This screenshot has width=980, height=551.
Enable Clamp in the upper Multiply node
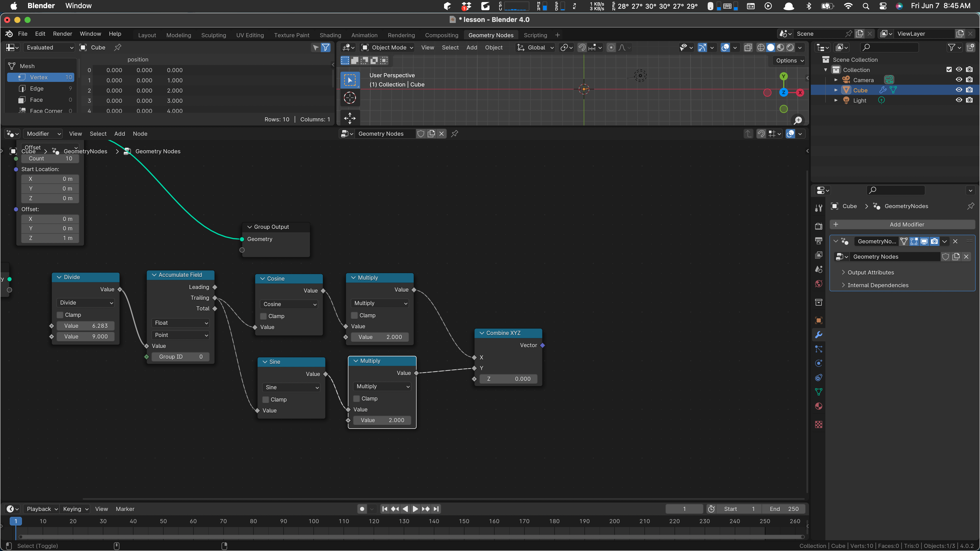pyautogui.click(x=354, y=315)
